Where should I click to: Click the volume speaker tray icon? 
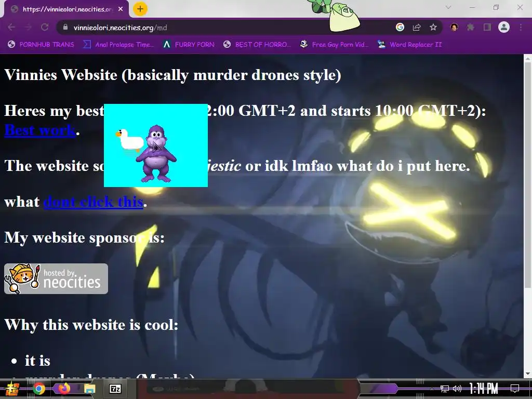(x=457, y=389)
